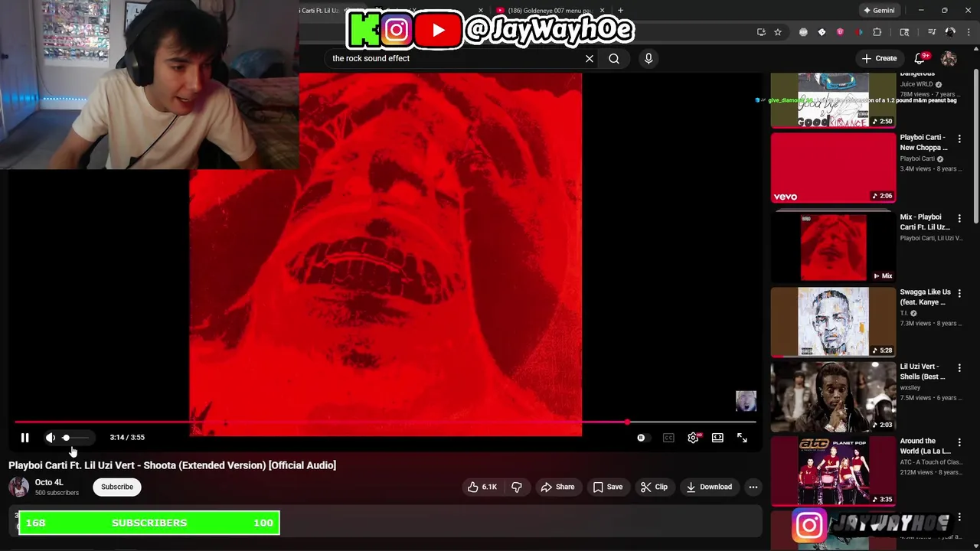Open Chrome media controls icon
The image size is (980, 551).
[932, 32]
